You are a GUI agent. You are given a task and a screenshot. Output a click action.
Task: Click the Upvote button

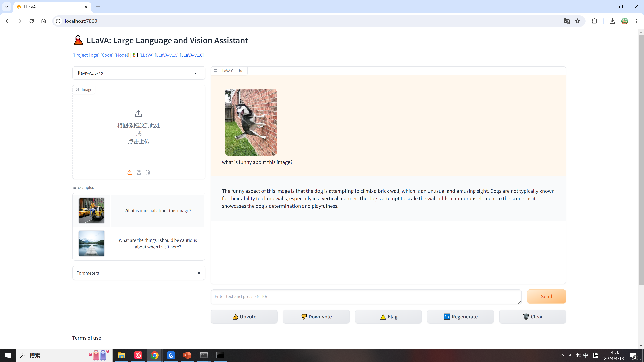(244, 317)
